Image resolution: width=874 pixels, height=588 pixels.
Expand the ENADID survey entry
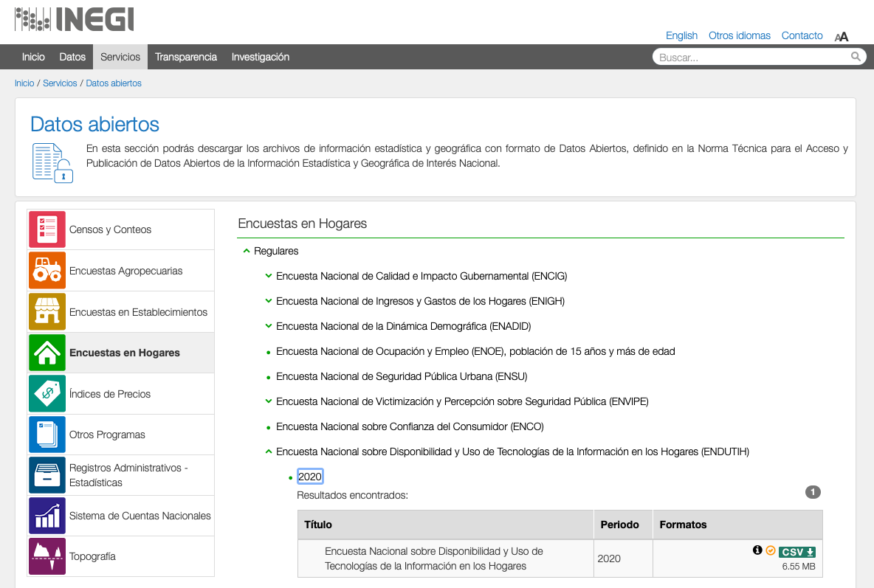click(269, 326)
